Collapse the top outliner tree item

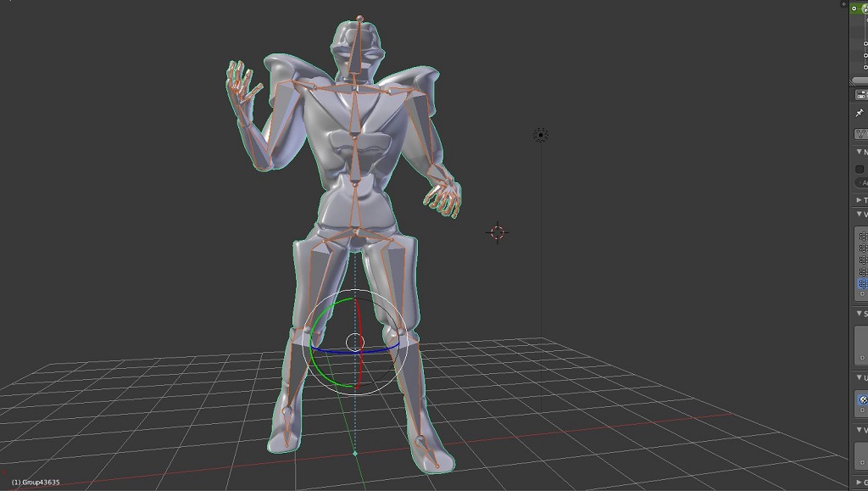[854, 8]
